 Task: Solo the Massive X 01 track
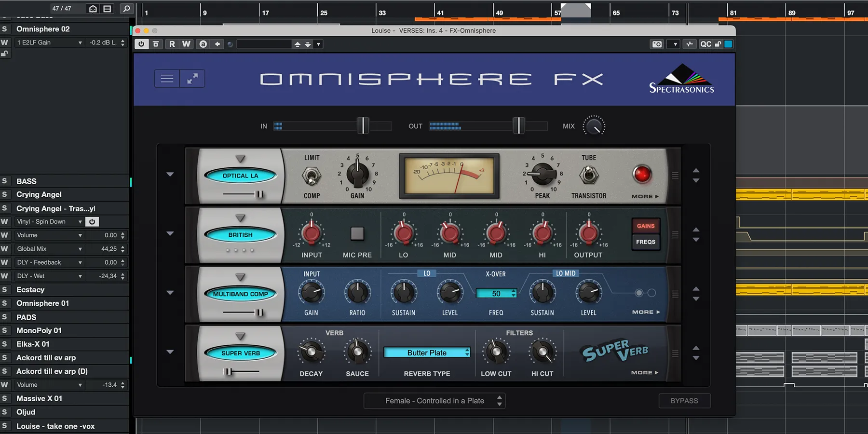coord(5,398)
